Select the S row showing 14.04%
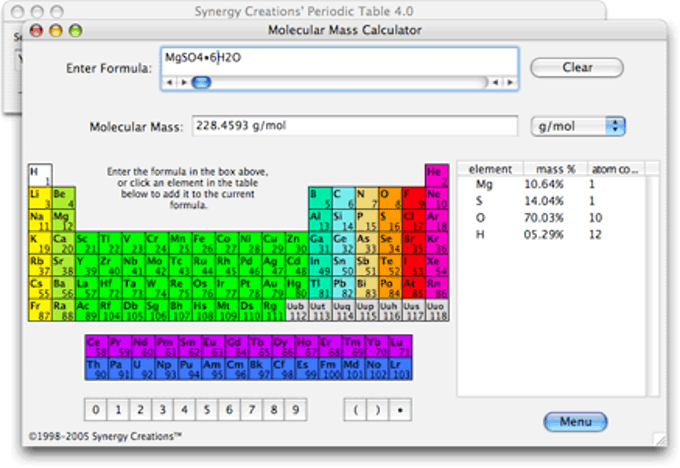 [x=552, y=201]
